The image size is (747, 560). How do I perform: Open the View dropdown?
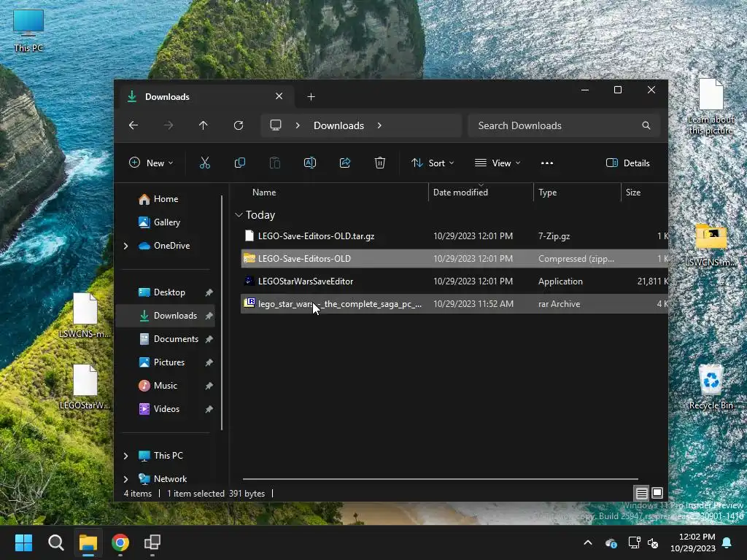coord(498,163)
